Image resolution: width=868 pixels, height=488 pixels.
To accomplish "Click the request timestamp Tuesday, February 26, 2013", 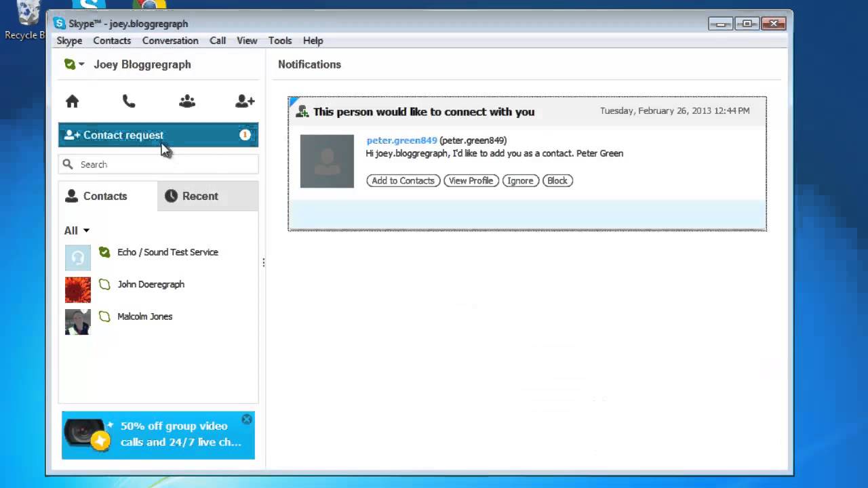I will [x=675, y=110].
